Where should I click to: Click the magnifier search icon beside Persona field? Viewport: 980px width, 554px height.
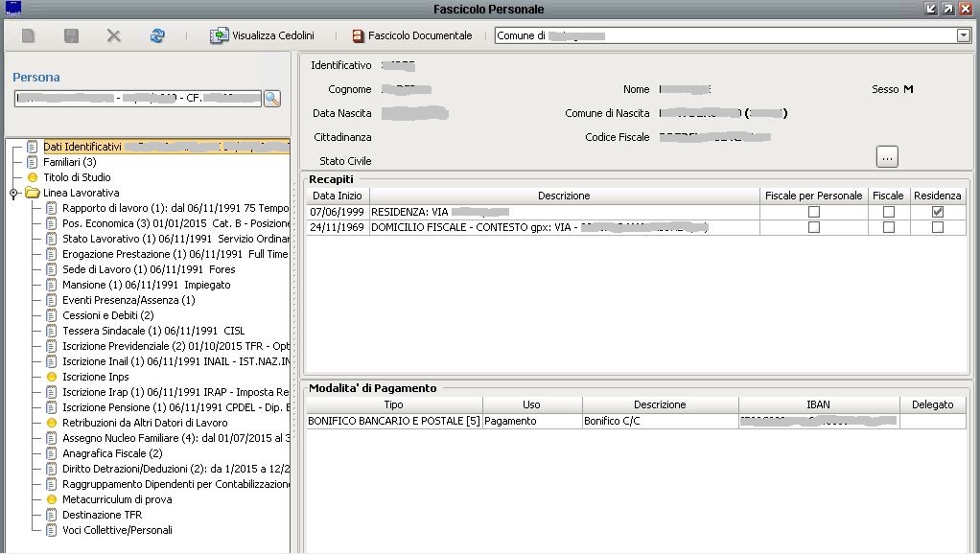point(271,98)
